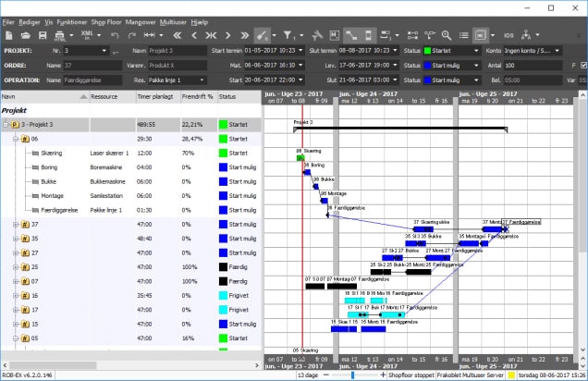Image resolution: width=588 pixels, height=381 pixels.
Task: Collapse the 3 - Projekt 3 tree node
Action: (6, 125)
